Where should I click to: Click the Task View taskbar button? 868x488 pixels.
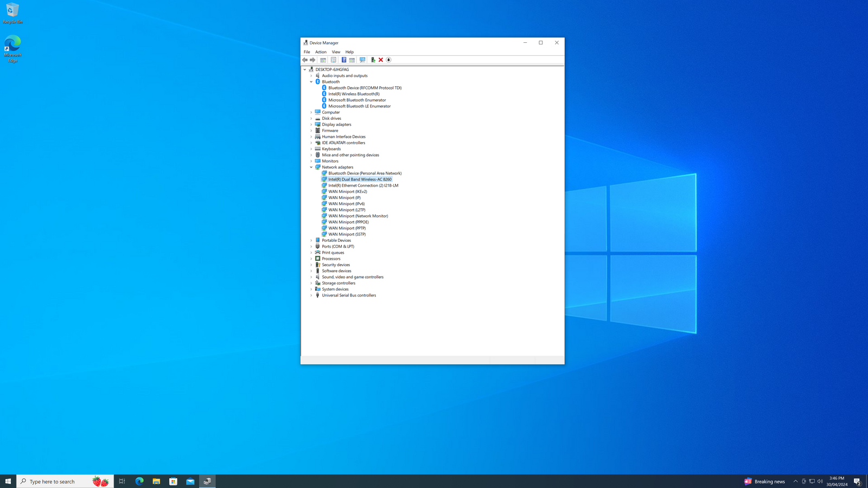pos(122,481)
